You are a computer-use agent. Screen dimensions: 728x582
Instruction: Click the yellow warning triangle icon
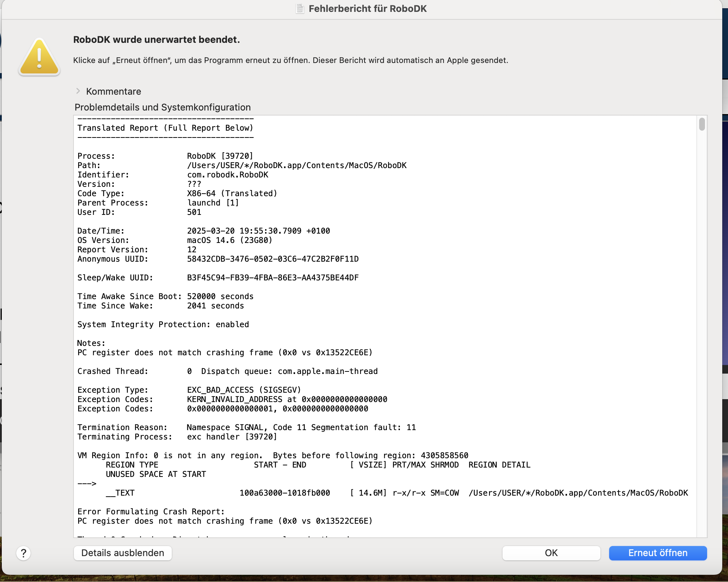click(x=39, y=58)
